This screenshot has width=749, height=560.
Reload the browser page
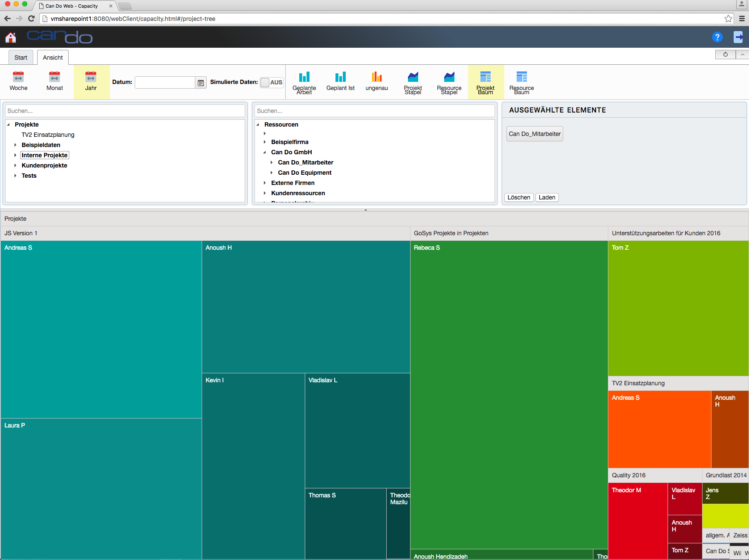pos(31,18)
